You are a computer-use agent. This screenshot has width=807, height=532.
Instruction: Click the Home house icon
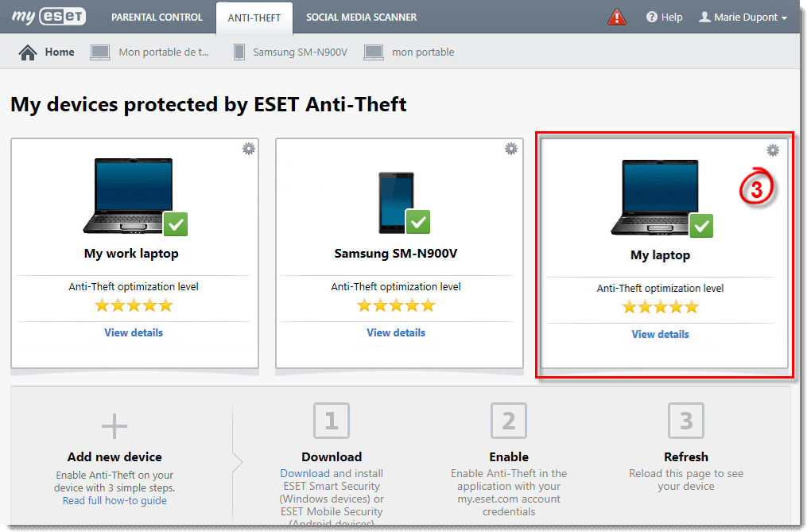[27, 52]
